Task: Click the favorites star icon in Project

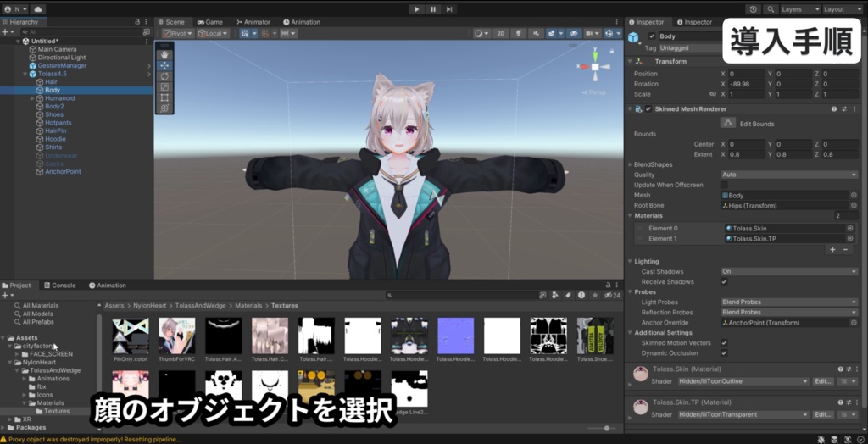Action: pos(595,296)
